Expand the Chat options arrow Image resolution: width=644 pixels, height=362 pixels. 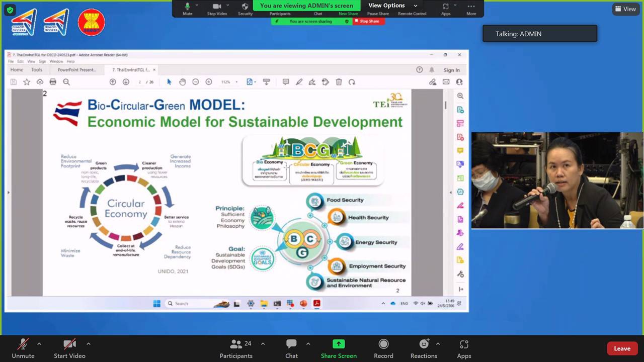click(308, 344)
